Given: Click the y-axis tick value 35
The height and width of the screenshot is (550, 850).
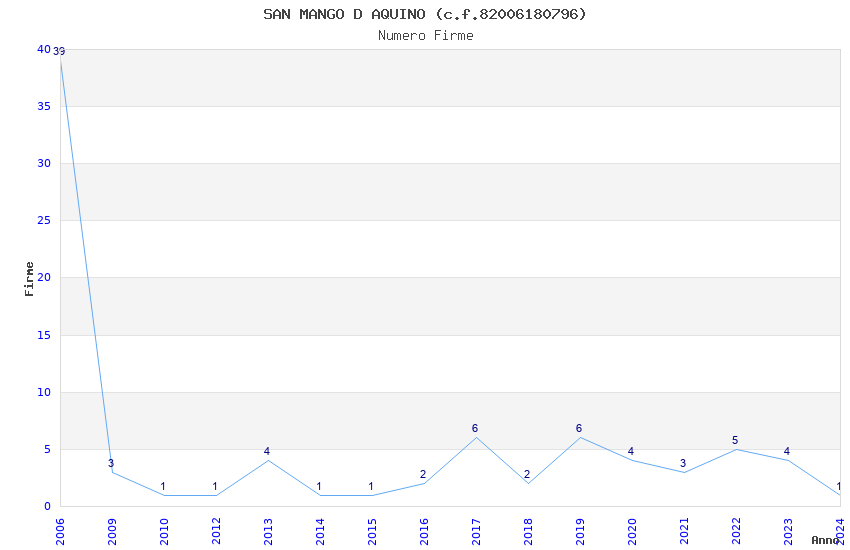Looking at the screenshot, I should (44, 106).
